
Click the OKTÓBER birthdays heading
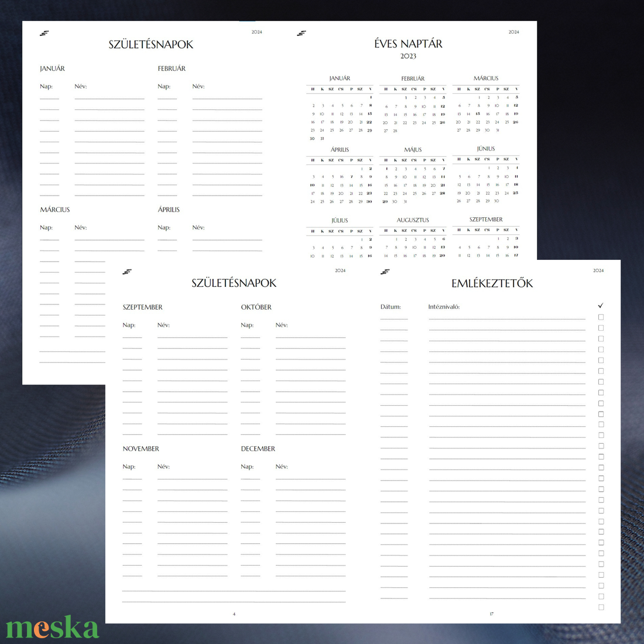(x=256, y=307)
